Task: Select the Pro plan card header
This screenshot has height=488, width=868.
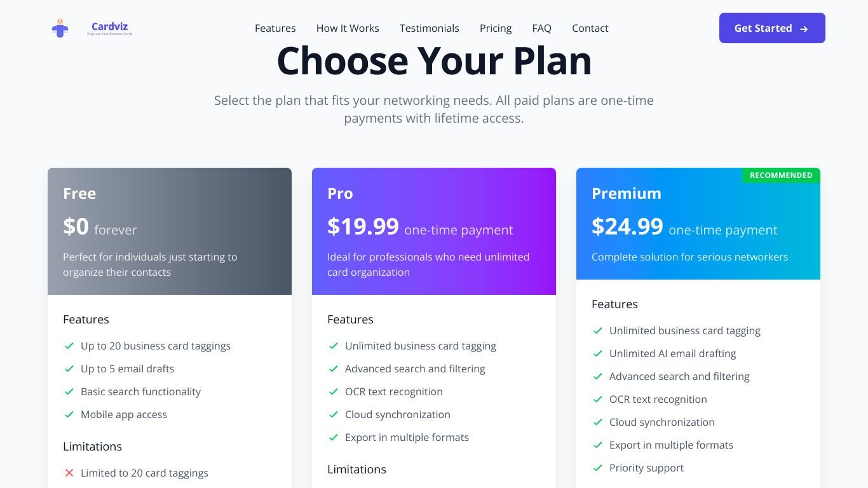Action: click(x=434, y=231)
